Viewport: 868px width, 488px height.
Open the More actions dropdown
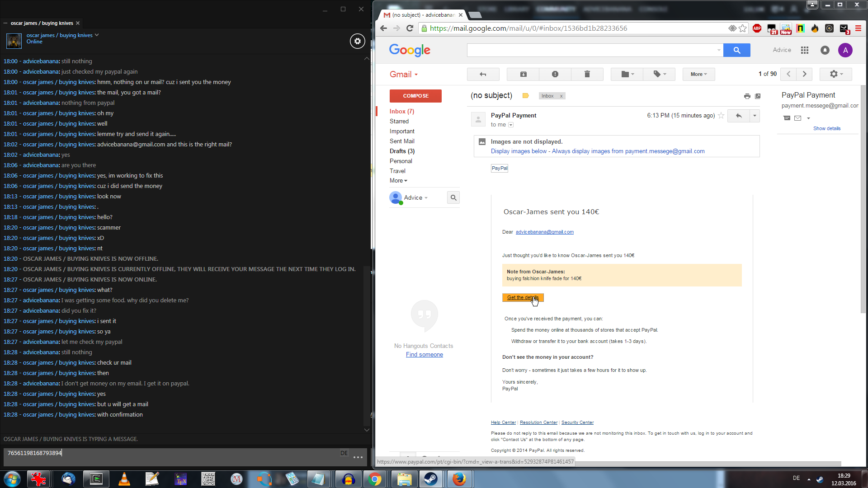click(698, 74)
